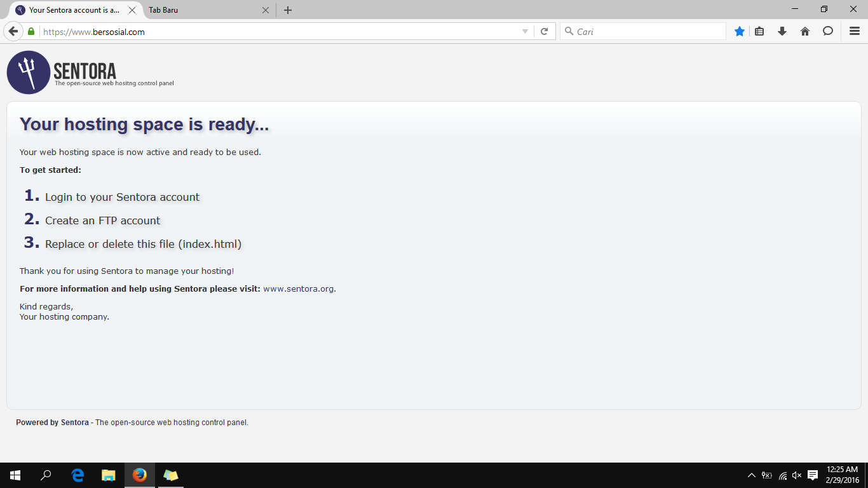
Task: Click the muted volume tray icon
Action: pyautogui.click(x=797, y=475)
